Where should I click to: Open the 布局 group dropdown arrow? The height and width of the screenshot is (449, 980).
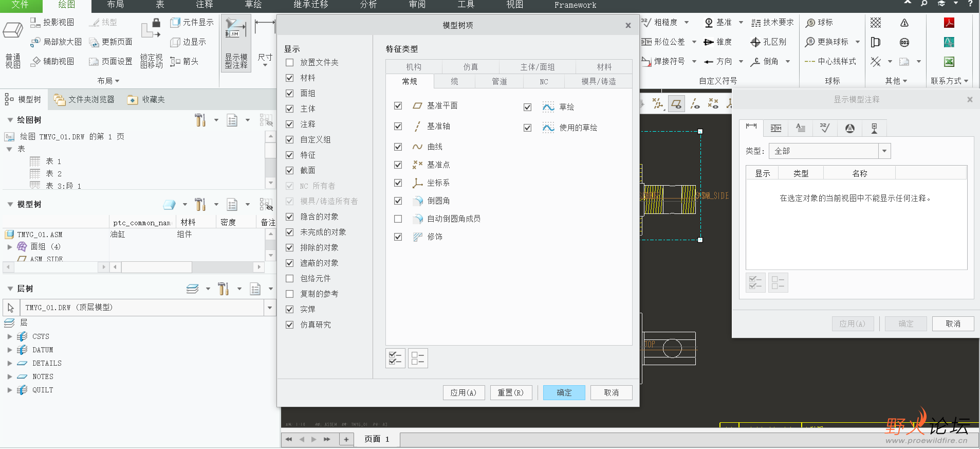point(117,81)
